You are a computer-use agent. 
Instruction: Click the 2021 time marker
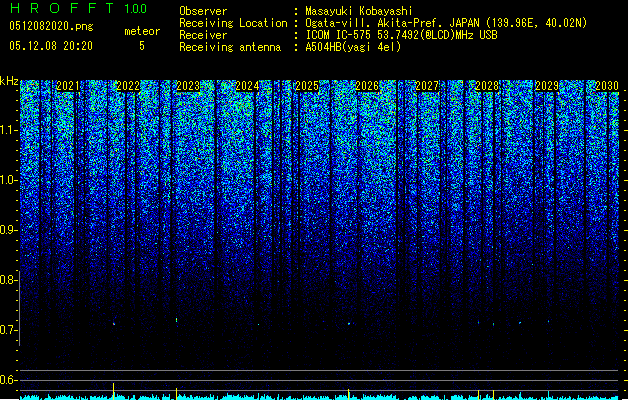point(68,86)
